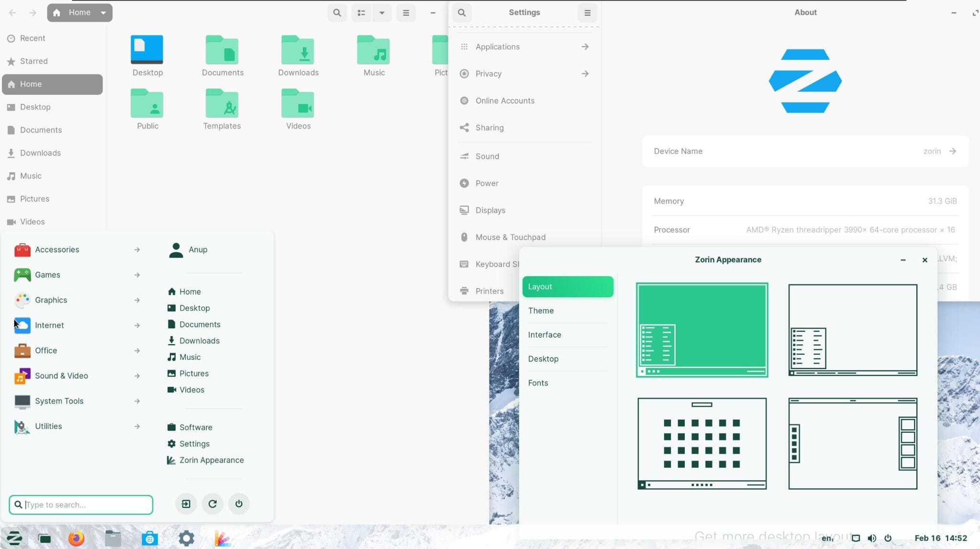
Task: Select the bottom-right side-dock layout option
Action: coord(852,443)
